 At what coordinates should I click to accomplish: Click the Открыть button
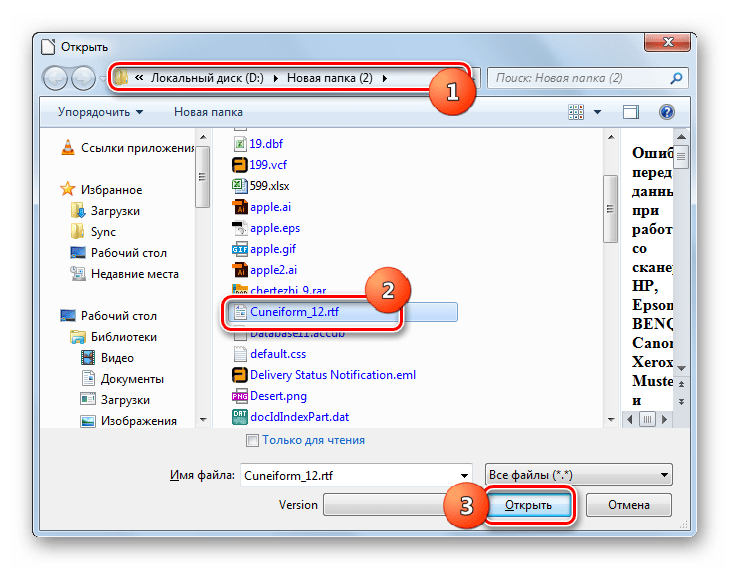click(x=529, y=505)
